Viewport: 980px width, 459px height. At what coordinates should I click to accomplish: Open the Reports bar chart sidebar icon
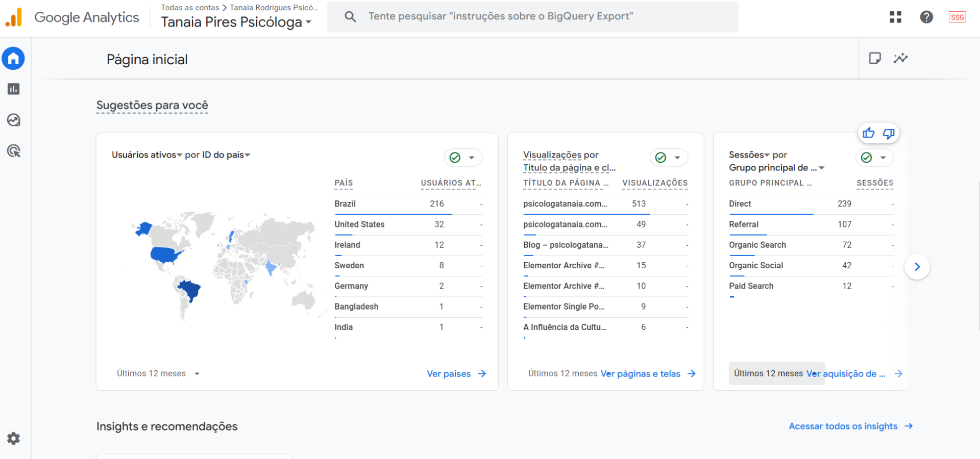coord(13,89)
